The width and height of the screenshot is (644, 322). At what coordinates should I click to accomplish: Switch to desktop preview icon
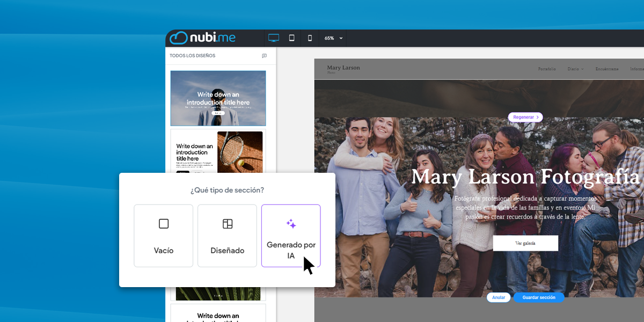coord(274,38)
